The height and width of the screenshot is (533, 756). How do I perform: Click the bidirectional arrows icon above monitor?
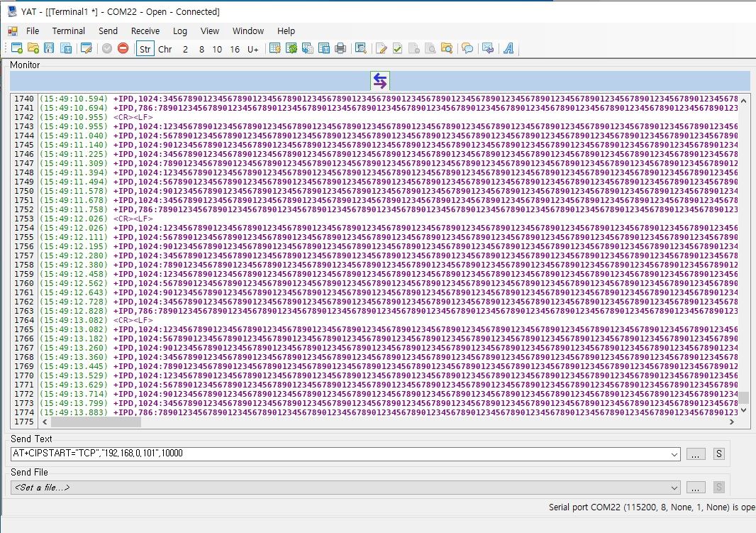coord(380,80)
